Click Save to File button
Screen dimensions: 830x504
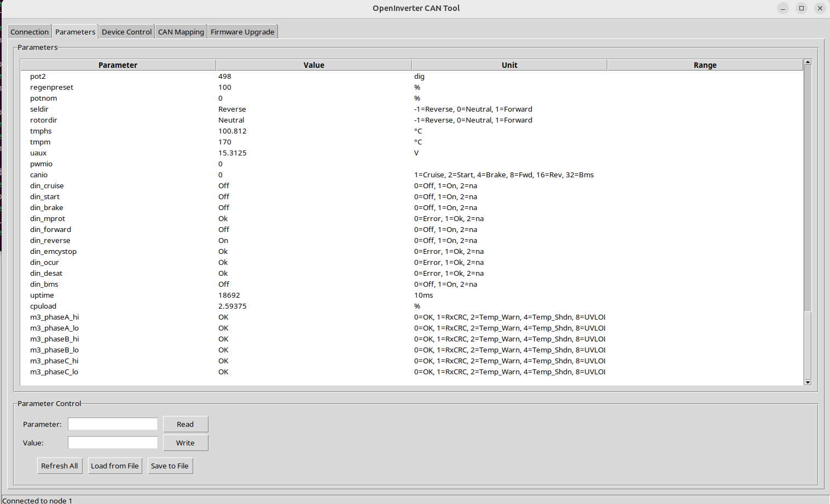pyautogui.click(x=170, y=466)
